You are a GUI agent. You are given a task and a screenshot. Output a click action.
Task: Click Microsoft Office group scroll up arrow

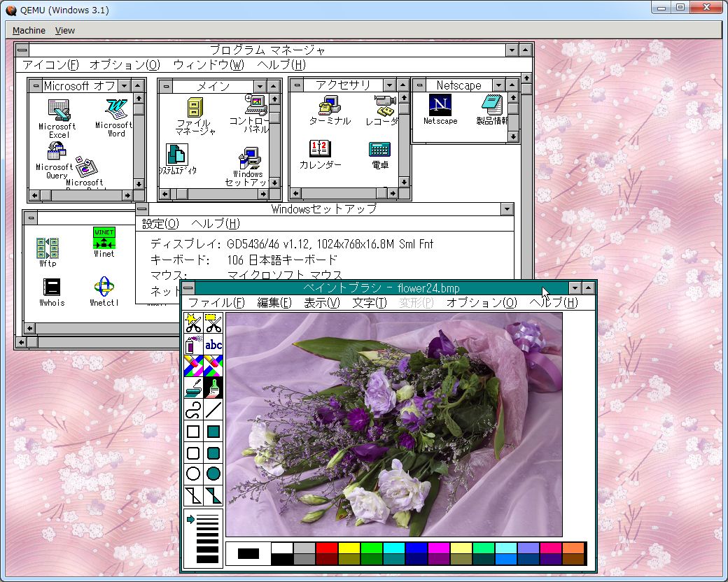pyautogui.click(x=139, y=99)
